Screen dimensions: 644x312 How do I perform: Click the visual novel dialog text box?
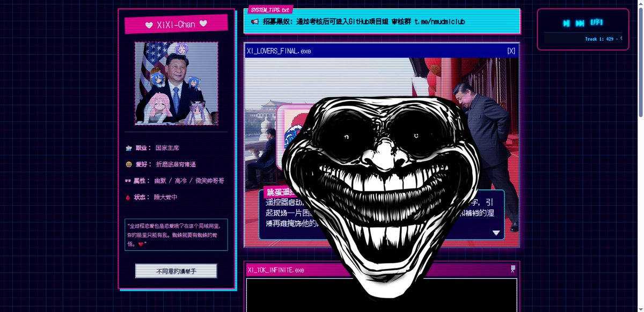point(382,214)
